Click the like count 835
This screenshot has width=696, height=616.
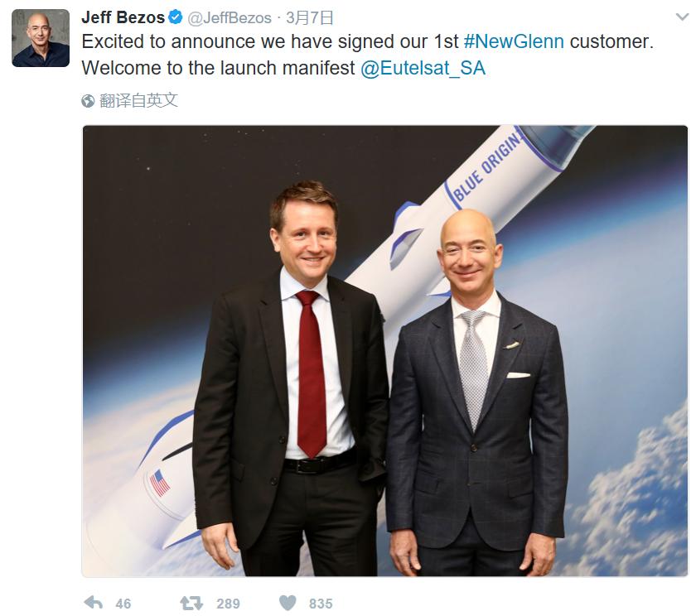321,604
